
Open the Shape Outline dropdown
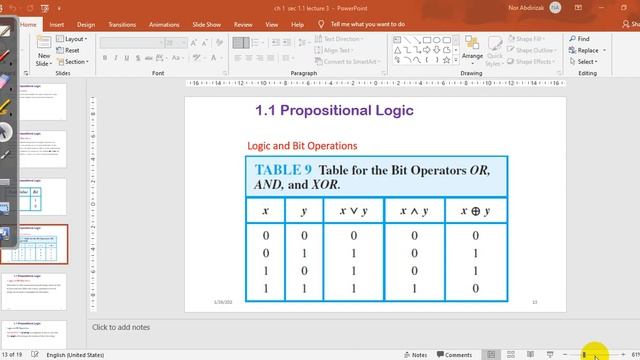532,50
